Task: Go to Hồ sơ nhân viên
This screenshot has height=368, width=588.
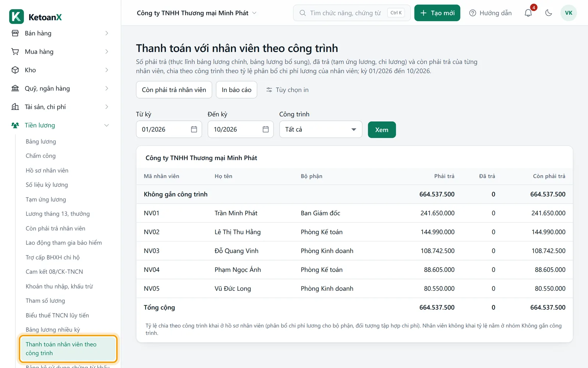Action: pos(47,170)
